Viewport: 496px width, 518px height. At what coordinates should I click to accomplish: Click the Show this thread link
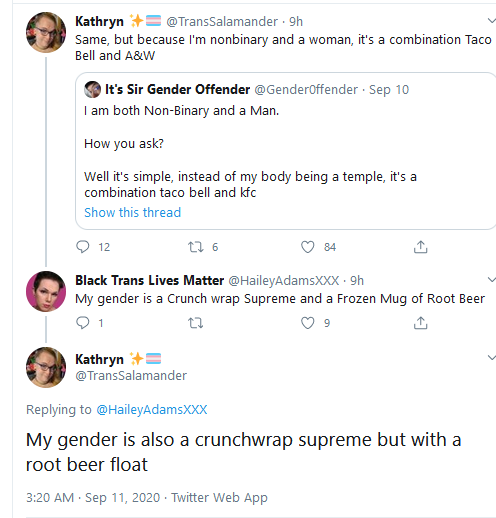132,212
